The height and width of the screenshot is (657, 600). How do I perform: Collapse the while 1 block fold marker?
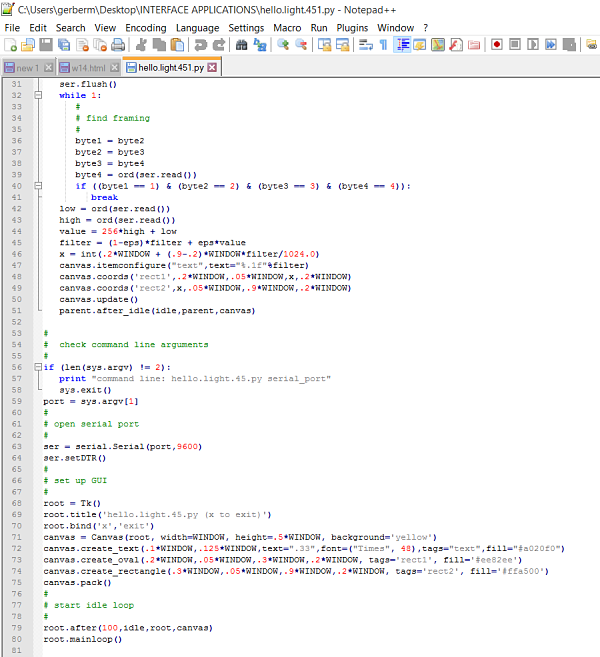(x=38, y=95)
